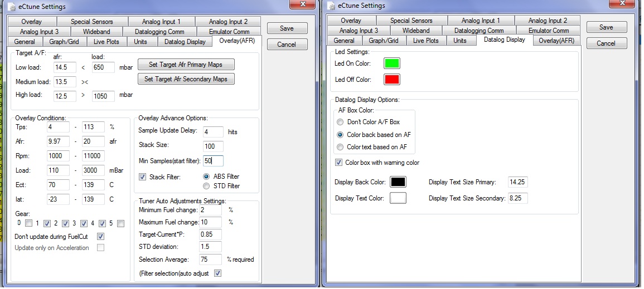Image resolution: width=644 pixels, height=289 pixels.
Task: Click Display Text Size Primary field
Action: tap(517, 182)
